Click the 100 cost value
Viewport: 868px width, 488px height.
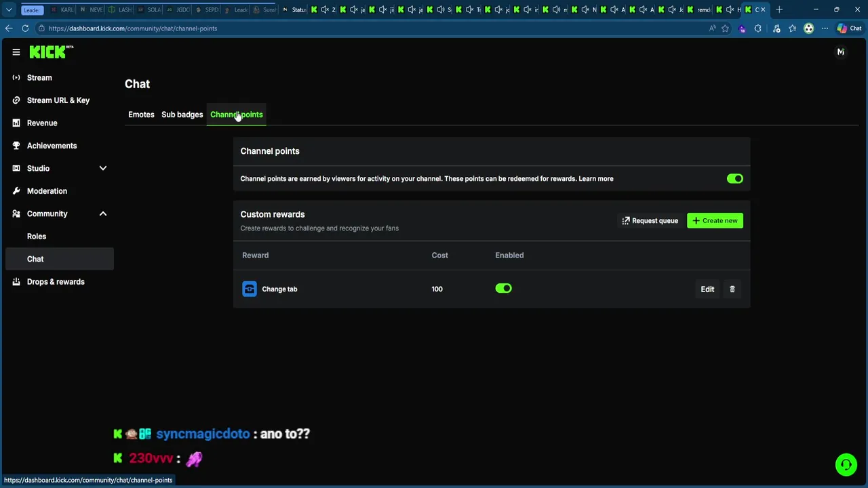(x=437, y=289)
